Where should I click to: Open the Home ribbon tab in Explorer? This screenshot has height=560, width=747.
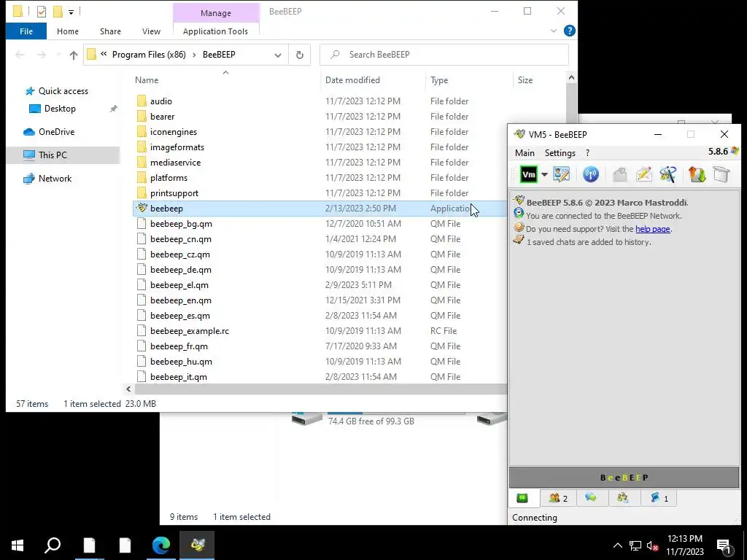tap(68, 31)
